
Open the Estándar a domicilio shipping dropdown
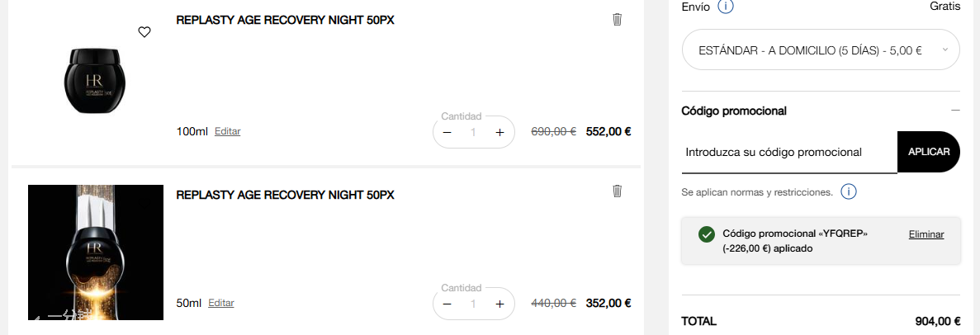[x=821, y=50]
